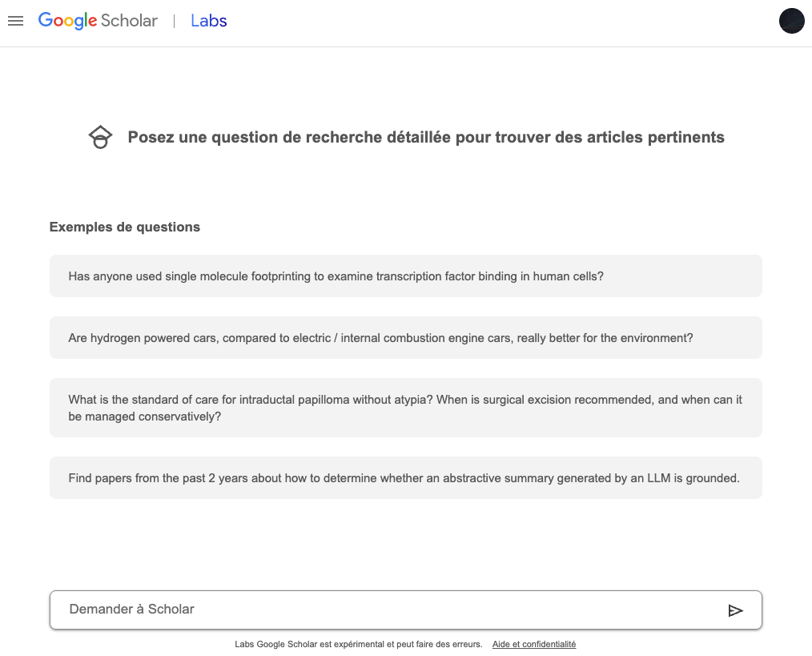Click the vertical separator before Labs

tap(174, 21)
